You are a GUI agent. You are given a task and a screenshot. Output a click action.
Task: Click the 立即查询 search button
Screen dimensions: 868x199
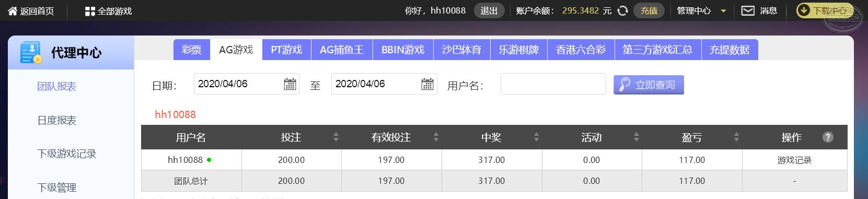click(649, 85)
